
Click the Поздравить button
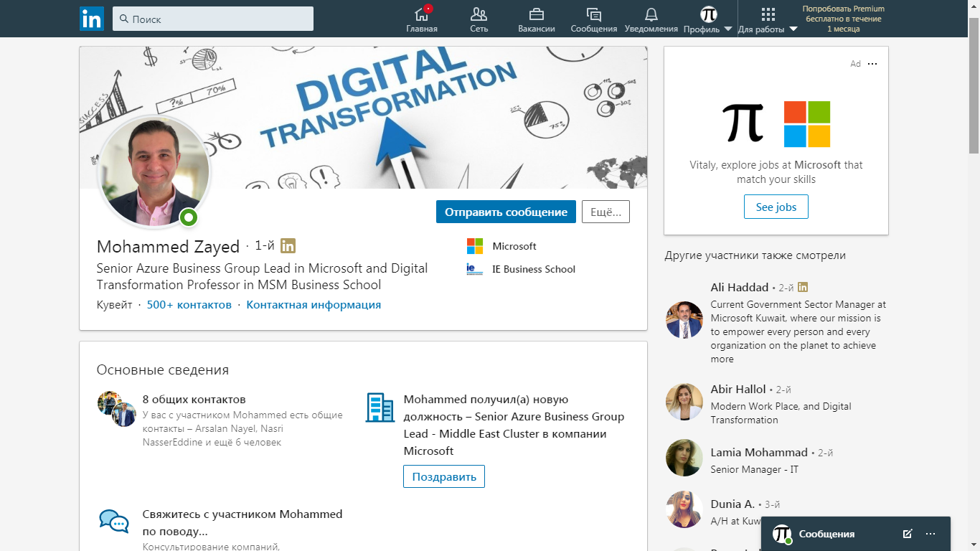point(444,476)
